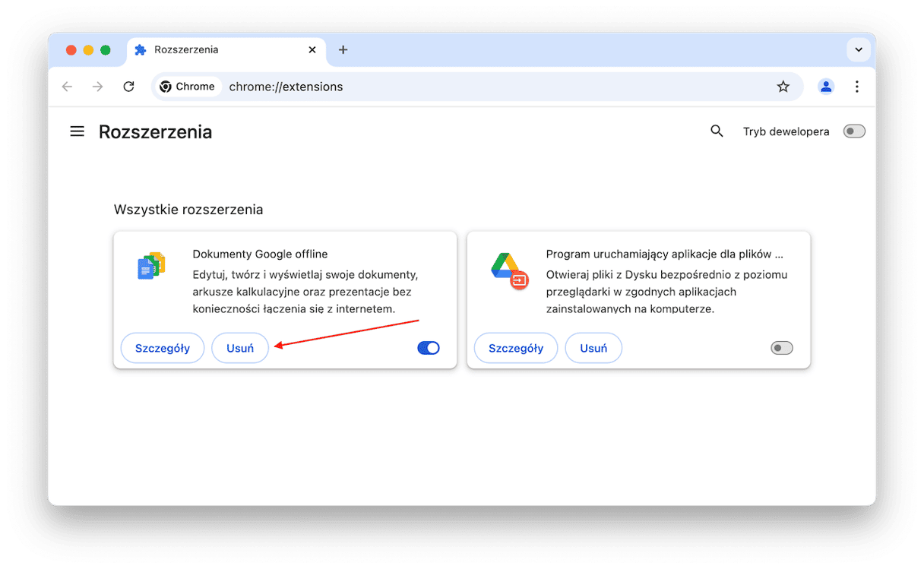Viewport: 924px width, 569px height.
Task: Close the window with red button
Action: (71, 50)
